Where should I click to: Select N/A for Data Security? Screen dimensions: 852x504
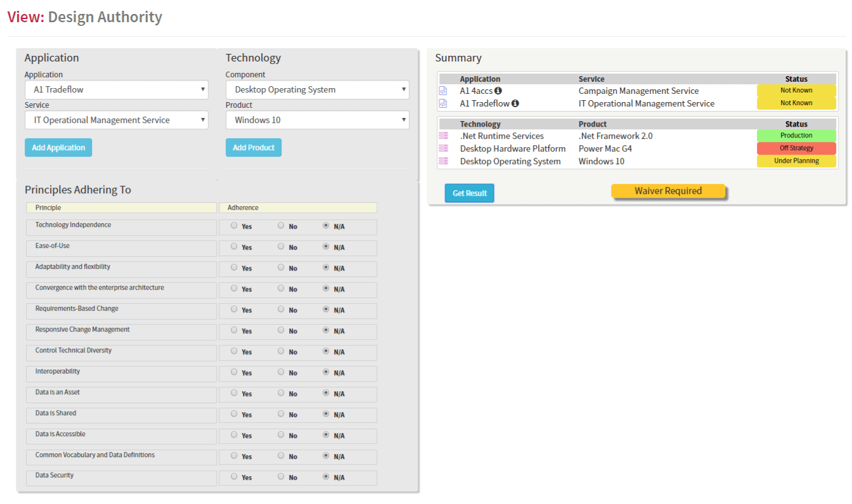326,476
